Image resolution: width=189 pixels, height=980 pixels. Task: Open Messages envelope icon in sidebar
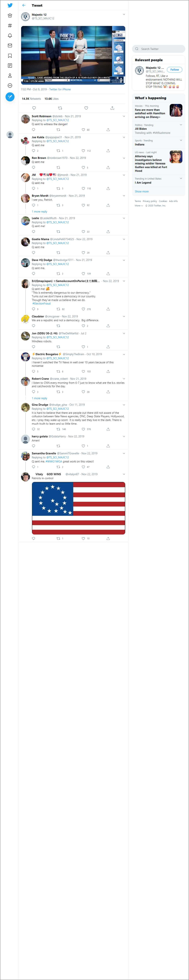tap(10, 46)
